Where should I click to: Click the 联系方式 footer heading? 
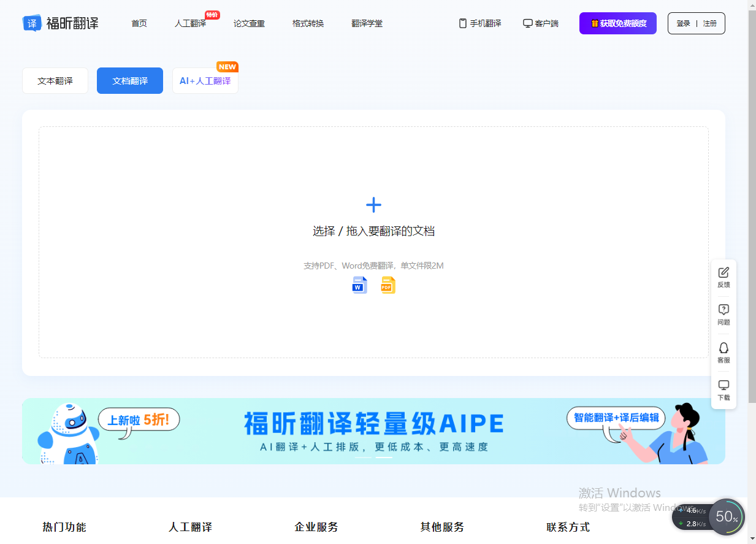[x=568, y=527]
